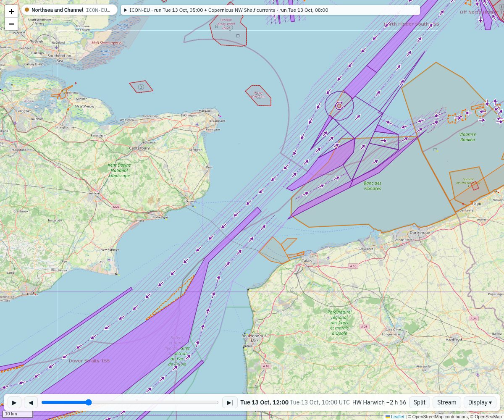Open the Northsea and Channel region selector
The height and width of the screenshot is (420, 504).
69,10
